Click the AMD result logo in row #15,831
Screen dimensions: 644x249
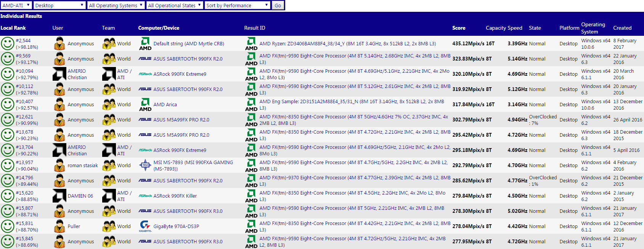click(x=251, y=226)
